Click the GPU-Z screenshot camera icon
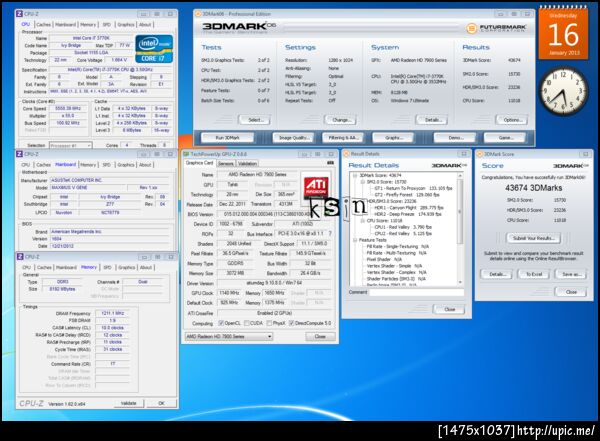 point(331,163)
